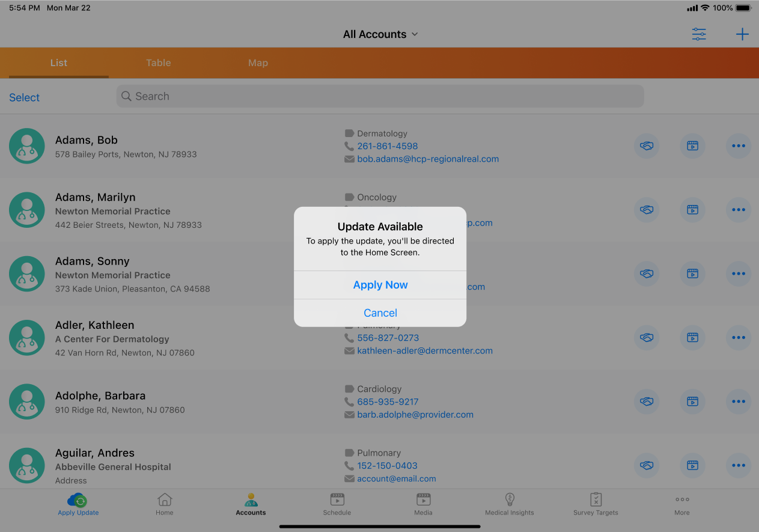The width and height of the screenshot is (759, 532).
Task: Expand the All Accounts dropdown
Action: point(380,34)
